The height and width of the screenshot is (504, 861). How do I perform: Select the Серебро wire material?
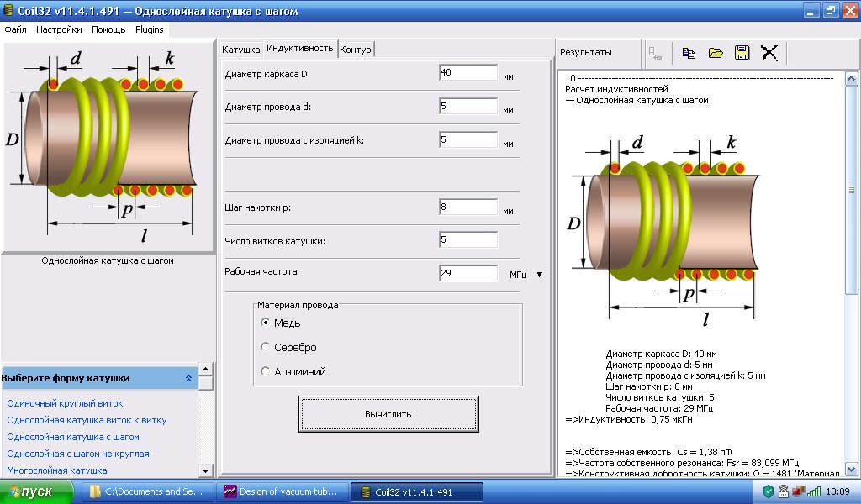click(266, 347)
